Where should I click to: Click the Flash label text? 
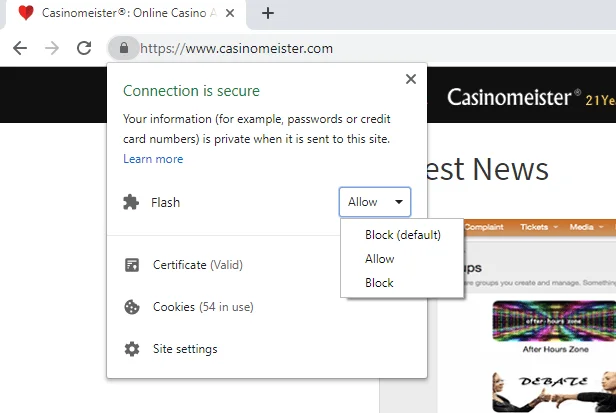click(165, 202)
